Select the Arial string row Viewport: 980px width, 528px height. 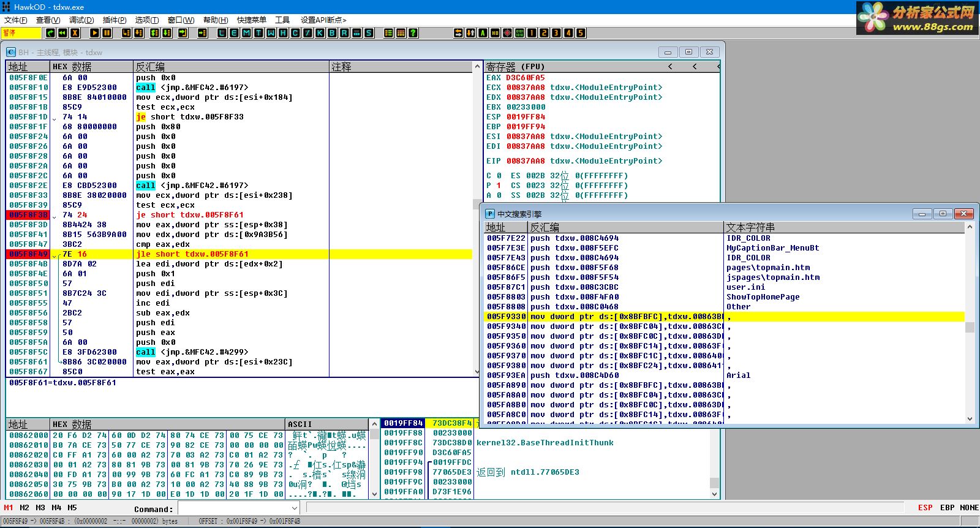[x=738, y=375]
